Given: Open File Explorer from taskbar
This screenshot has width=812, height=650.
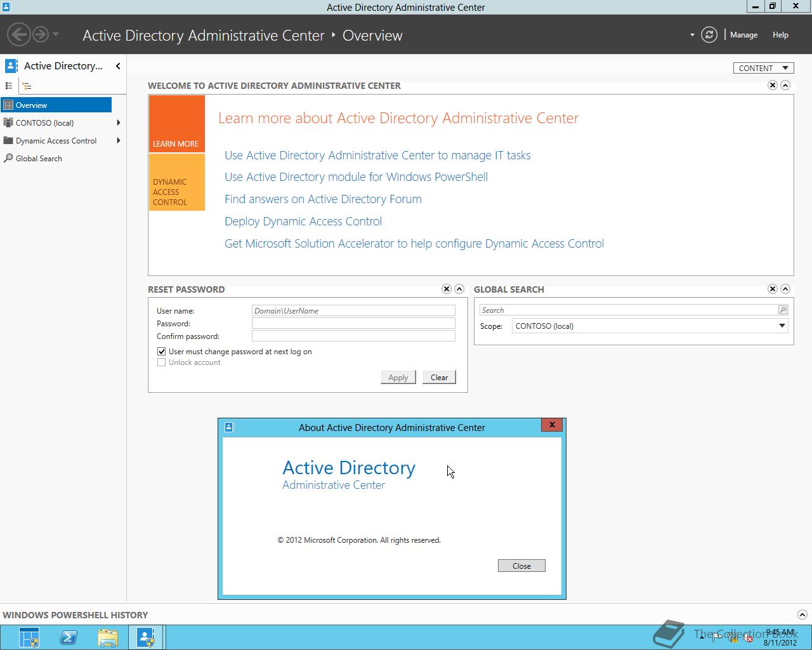Looking at the screenshot, I should pos(108,638).
